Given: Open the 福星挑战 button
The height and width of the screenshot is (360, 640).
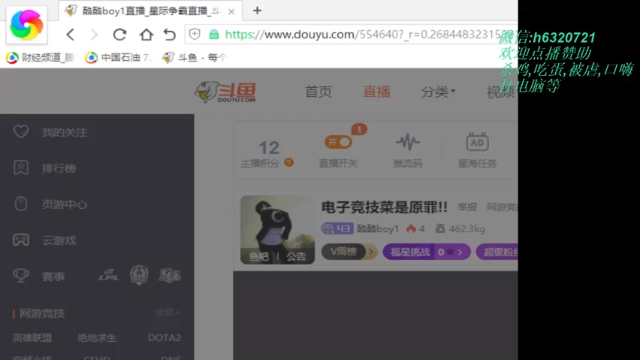Looking at the screenshot, I should click(427, 252).
